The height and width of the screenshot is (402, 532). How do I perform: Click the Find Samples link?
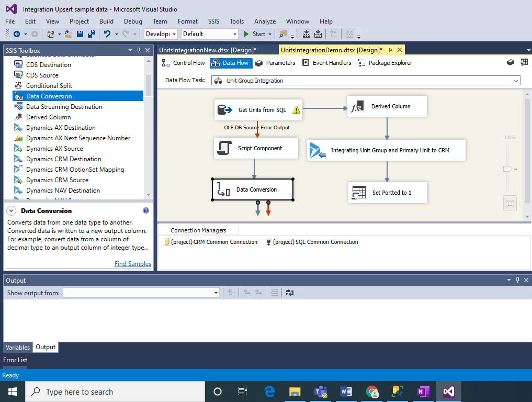pos(133,264)
